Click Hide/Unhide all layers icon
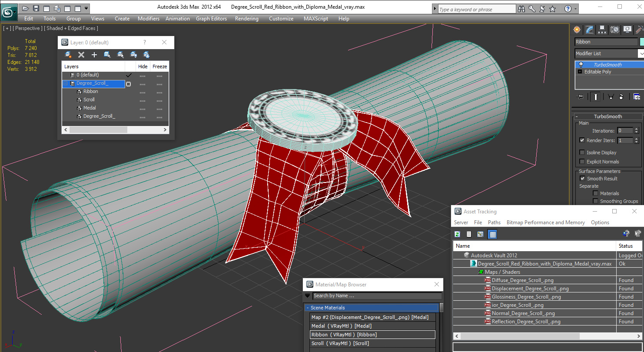 [133, 55]
